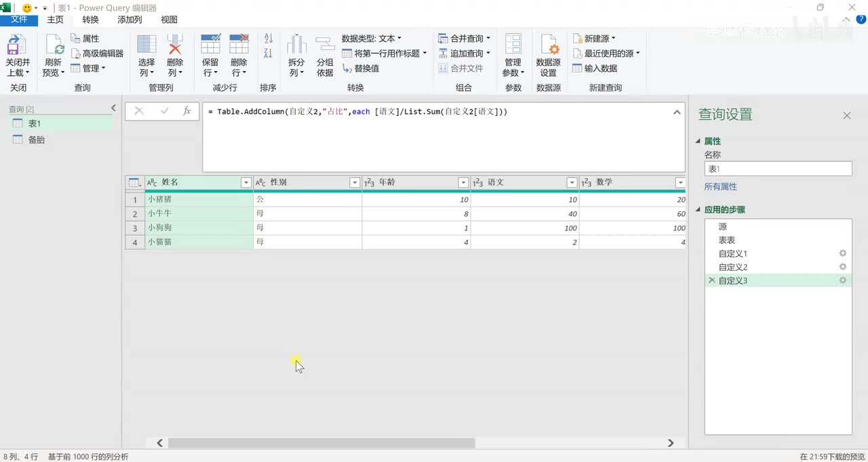Switch to the Transform (转换) tab
Image resolution: width=868 pixels, height=462 pixels.
click(x=90, y=20)
